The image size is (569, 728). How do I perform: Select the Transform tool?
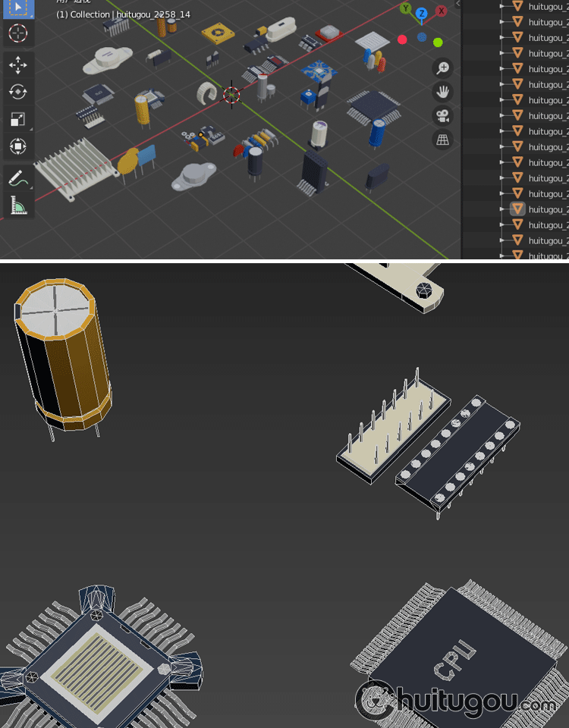17,146
